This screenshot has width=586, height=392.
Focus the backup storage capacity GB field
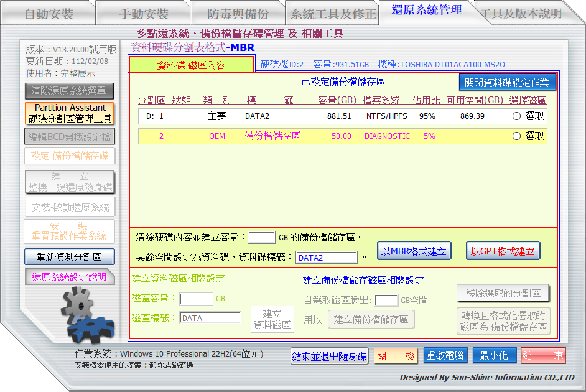(x=261, y=237)
